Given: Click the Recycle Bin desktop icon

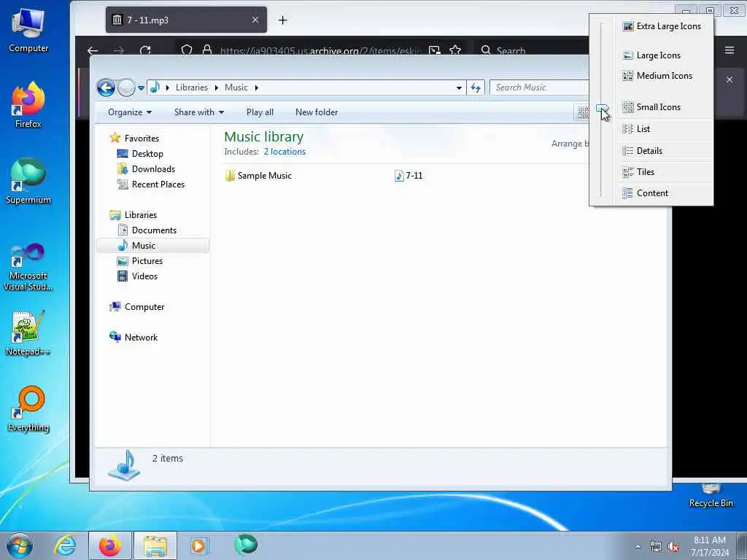Looking at the screenshot, I should [711, 495].
